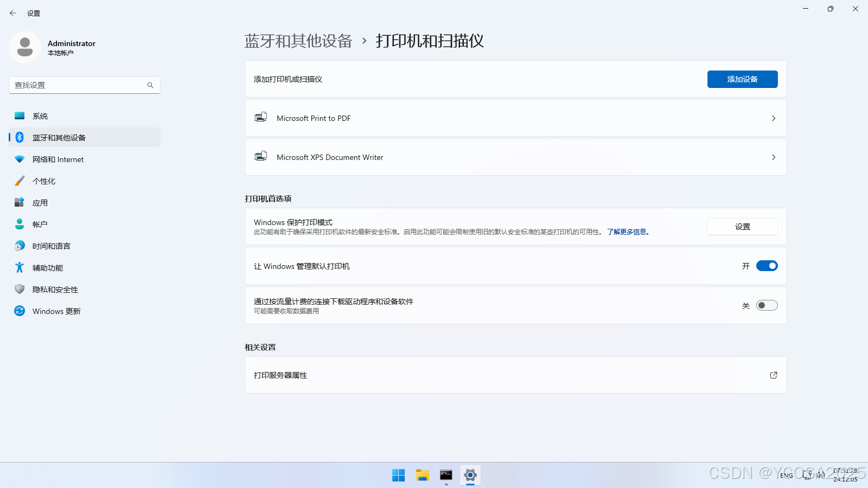Open the Windows Start button
Screen dimensions: 868x488
coord(398,476)
